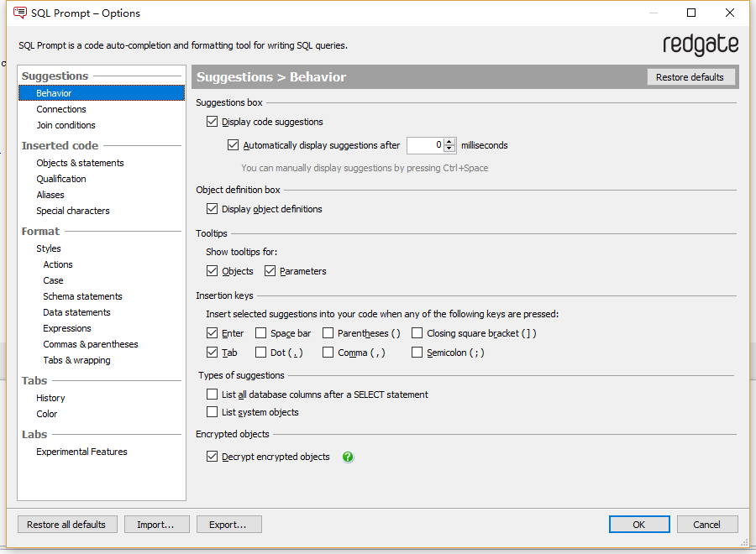Open the Styles page under Format
The image size is (756, 554).
point(49,248)
